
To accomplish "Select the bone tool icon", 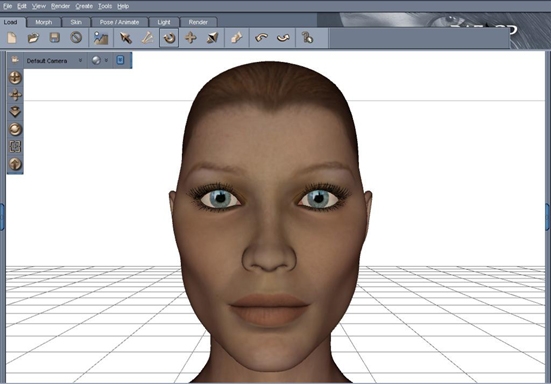I will tap(148, 38).
